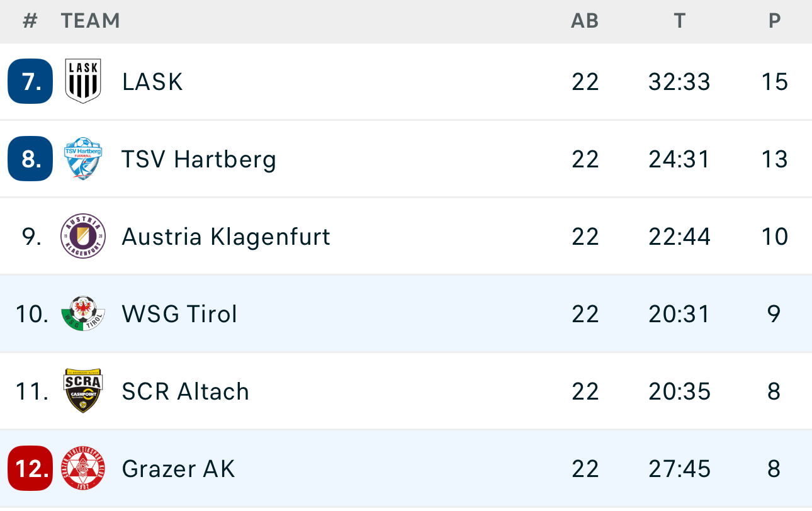812x511 pixels.
Task: Select the Austria Klagenfurt team name
Action: click(226, 237)
